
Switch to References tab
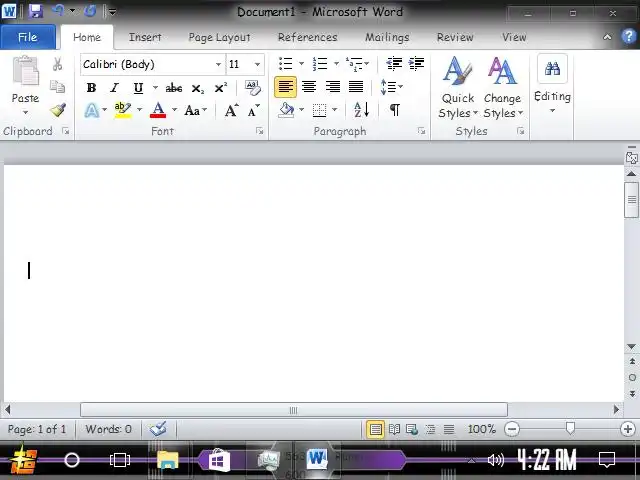tap(307, 37)
